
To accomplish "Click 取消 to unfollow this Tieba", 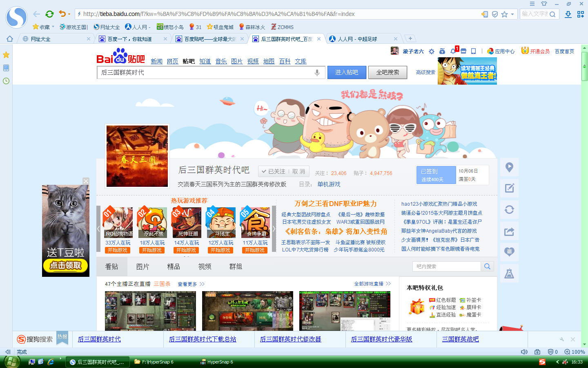I will [x=298, y=171].
